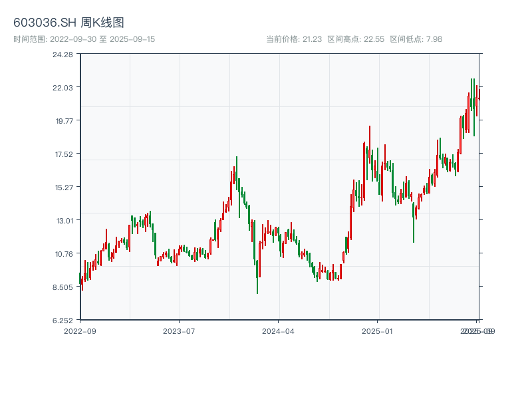Click the y-axis value 22.03
532x399 pixels.
coord(63,88)
